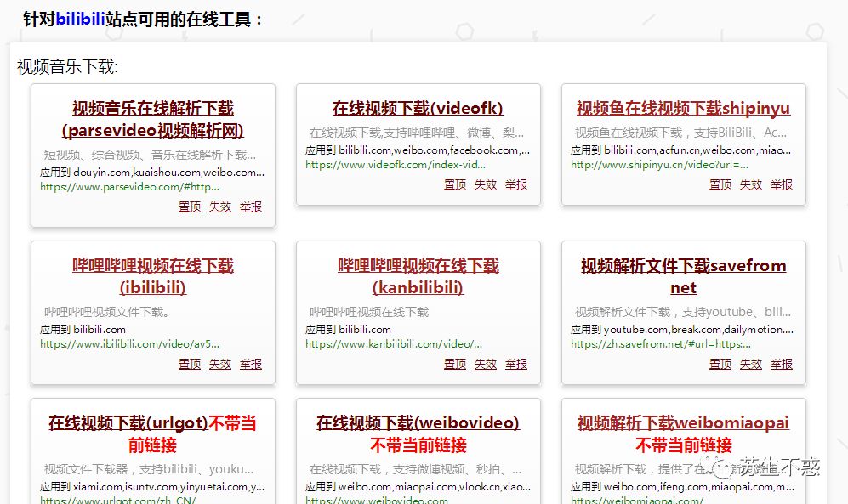The height and width of the screenshot is (504, 848).
Task: Select the text 应用到 bilibili.com,weibo.com,facebook.com
Action: click(418, 150)
